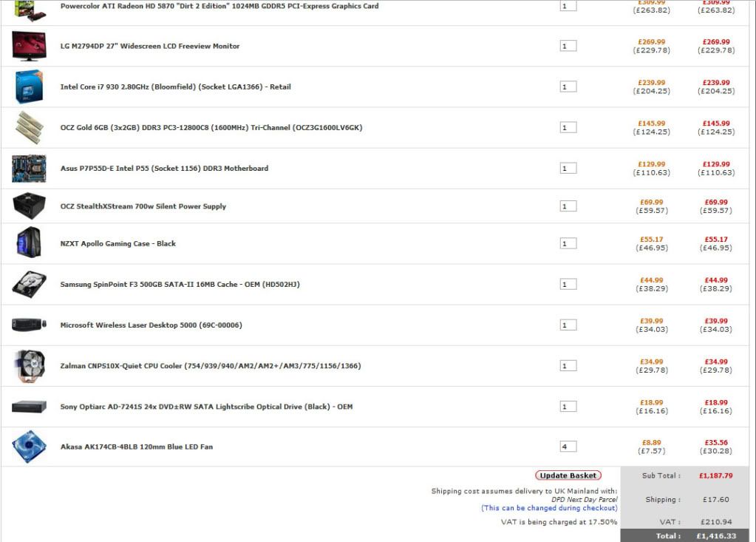The height and width of the screenshot is (542, 756).
Task: Click the VAT value £210.94
Action: [x=716, y=522]
